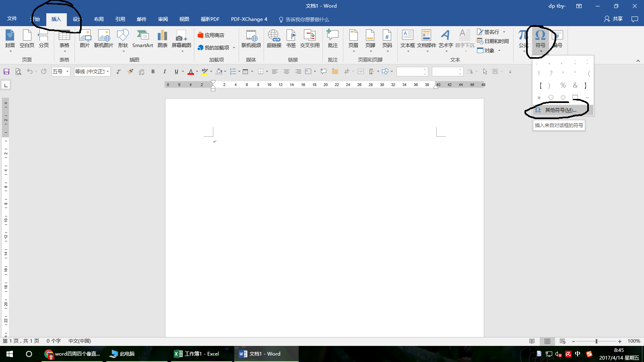Collapse the ribbon with the chevron
Screen dimensions: 644x362
(638, 61)
